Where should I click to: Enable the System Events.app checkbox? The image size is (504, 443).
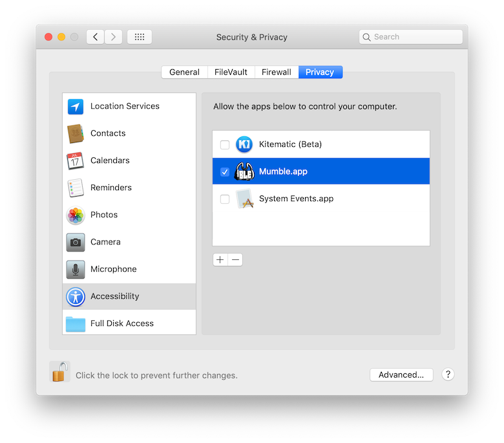pyautogui.click(x=225, y=199)
